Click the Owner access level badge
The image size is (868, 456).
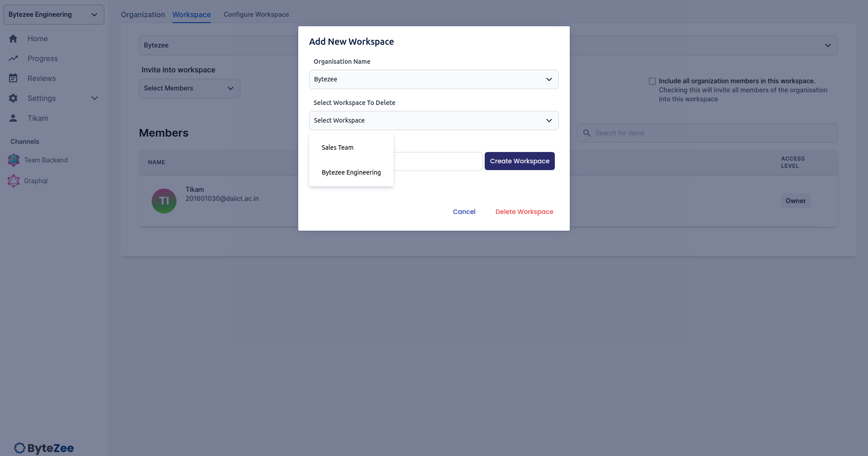(796, 201)
